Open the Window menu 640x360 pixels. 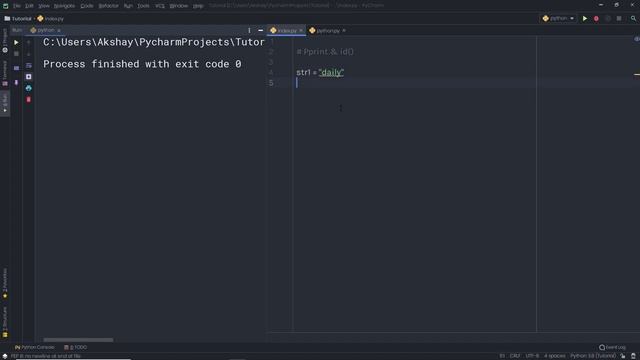(x=179, y=6)
